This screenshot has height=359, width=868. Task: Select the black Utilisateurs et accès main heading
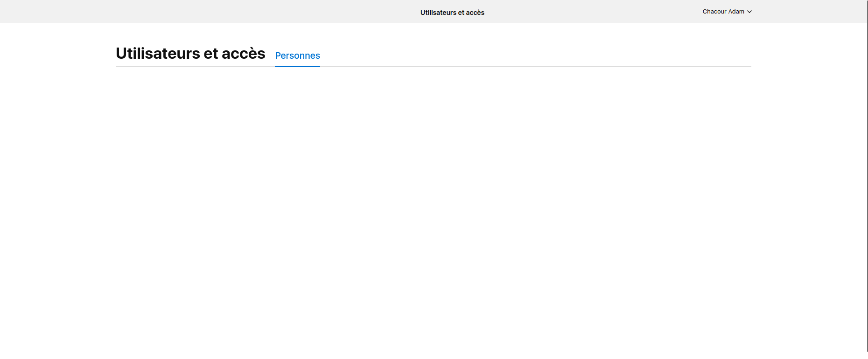(x=190, y=53)
